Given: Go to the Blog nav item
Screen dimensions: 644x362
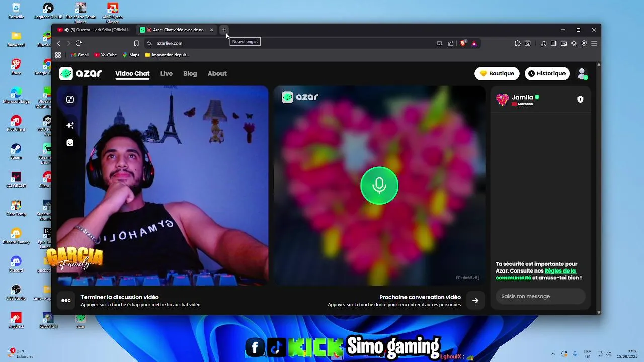Looking at the screenshot, I should pos(190,73).
